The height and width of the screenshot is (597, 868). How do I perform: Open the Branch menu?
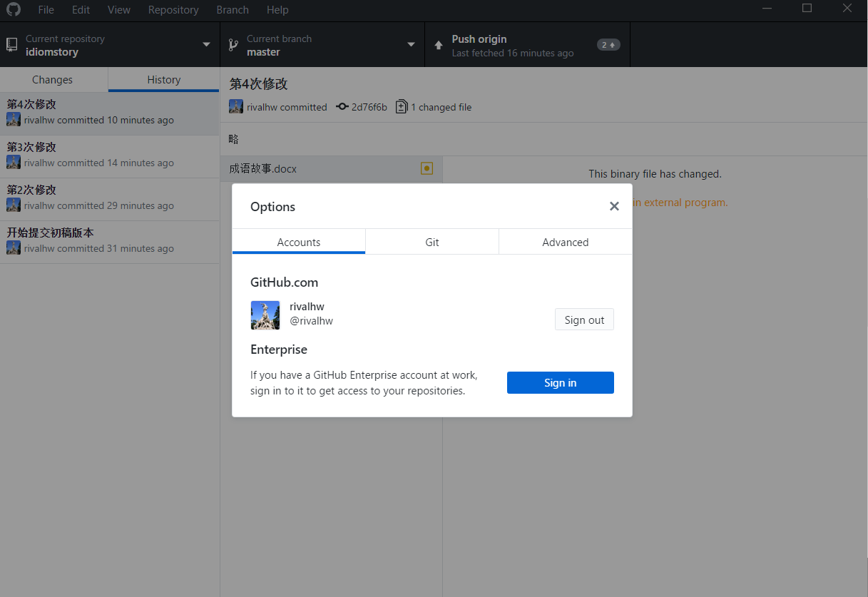[233, 10]
